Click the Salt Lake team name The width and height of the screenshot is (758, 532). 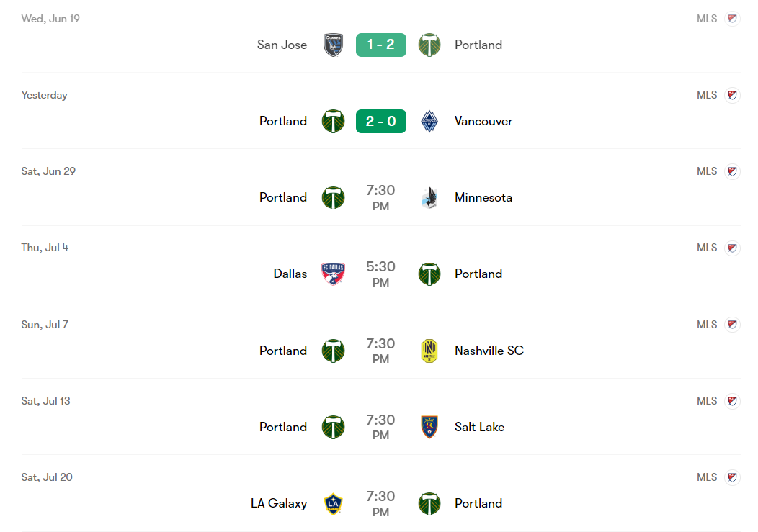tap(479, 427)
